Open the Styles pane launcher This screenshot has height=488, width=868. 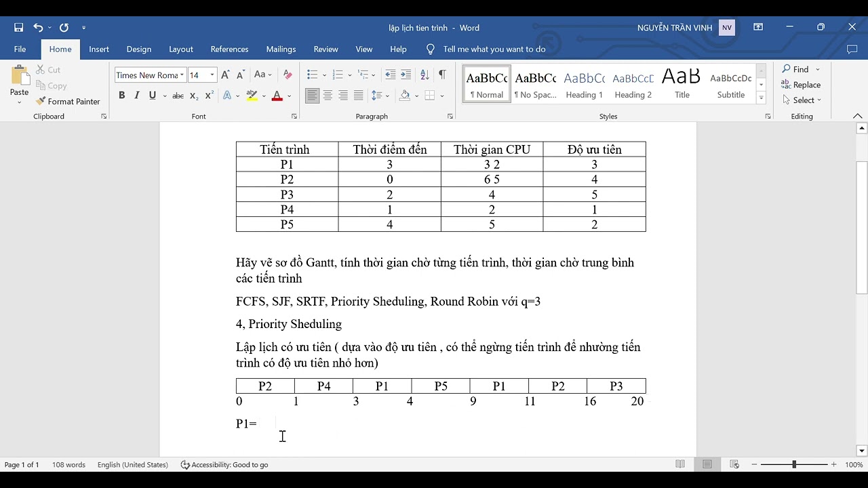pyautogui.click(x=768, y=117)
